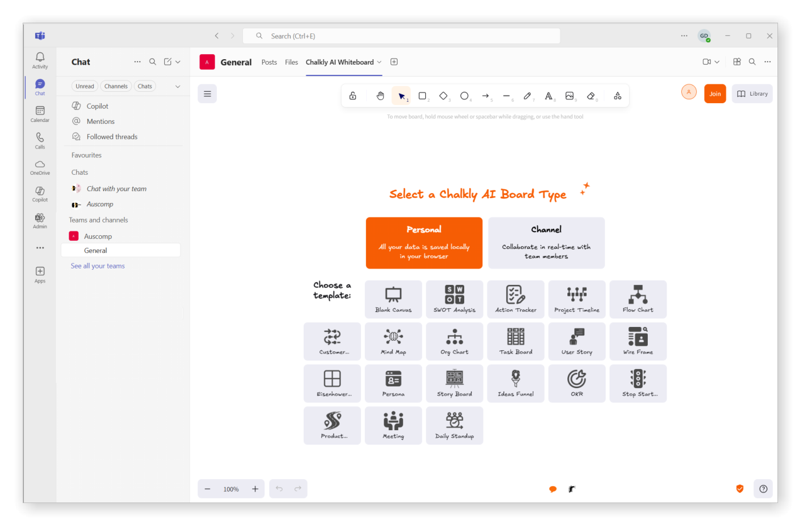Expand the chat filter chevron
This screenshot has width=807, height=532.
177,86
